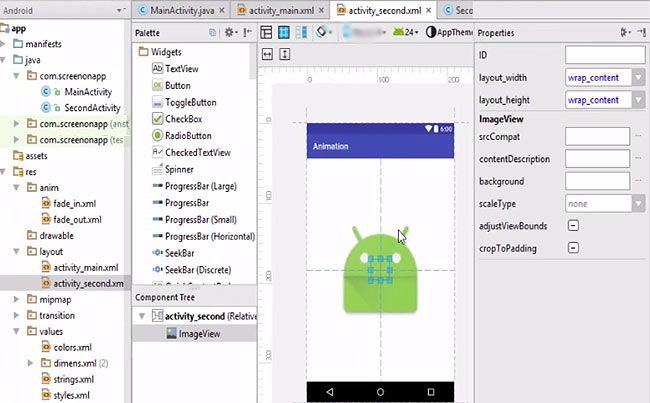Select SecondActivity class in project tree

pyautogui.click(x=92, y=108)
